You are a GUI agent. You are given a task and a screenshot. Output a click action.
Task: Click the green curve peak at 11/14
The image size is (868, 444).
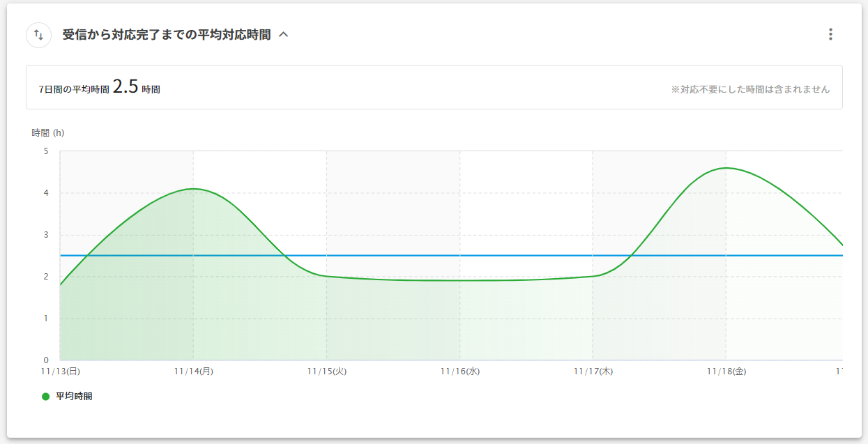[193, 189]
